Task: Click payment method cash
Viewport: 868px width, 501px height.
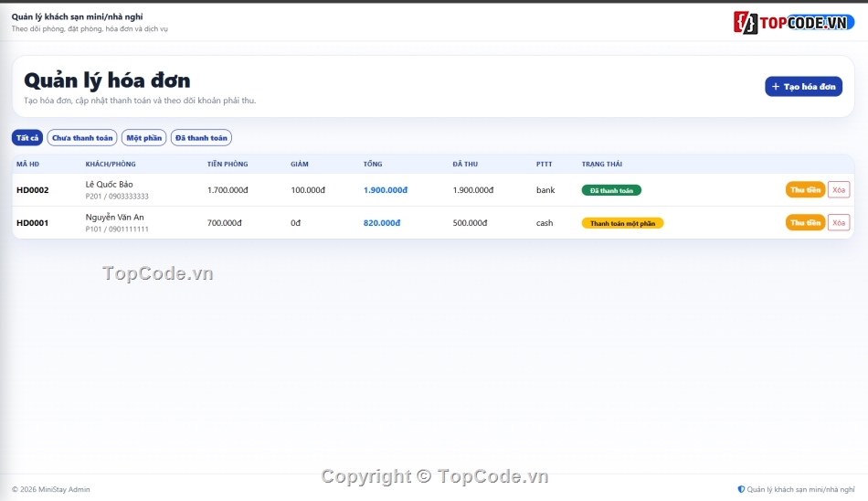Action: [x=545, y=223]
